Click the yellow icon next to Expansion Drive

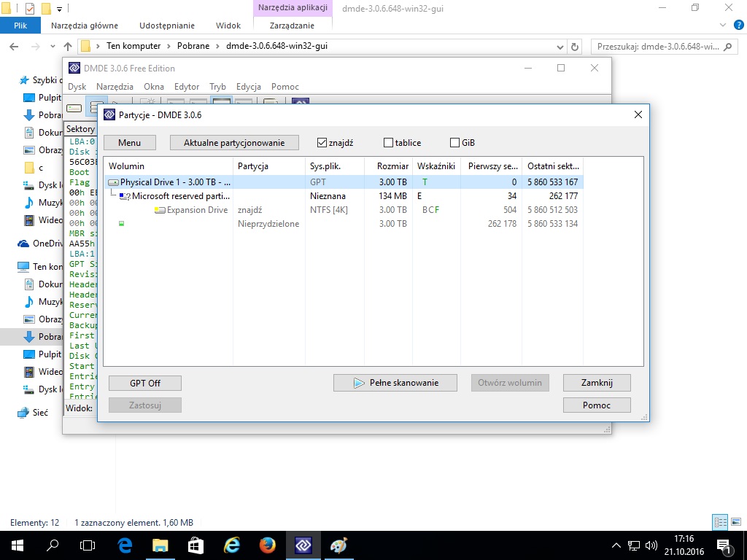[x=160, y=210]
